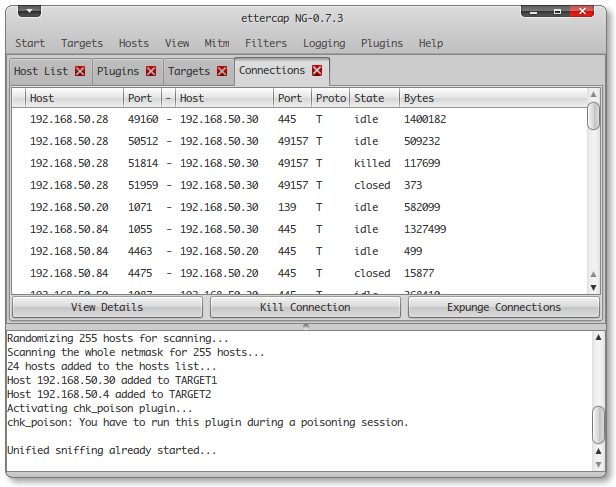
Task: Open the Filters menu
Action: [266, 43]
